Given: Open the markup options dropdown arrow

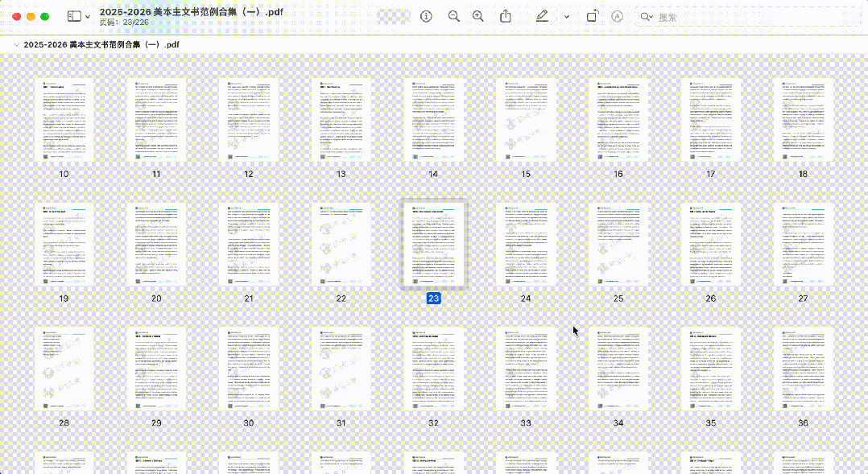Looking at the screenshot, I should tap(566, 17).
